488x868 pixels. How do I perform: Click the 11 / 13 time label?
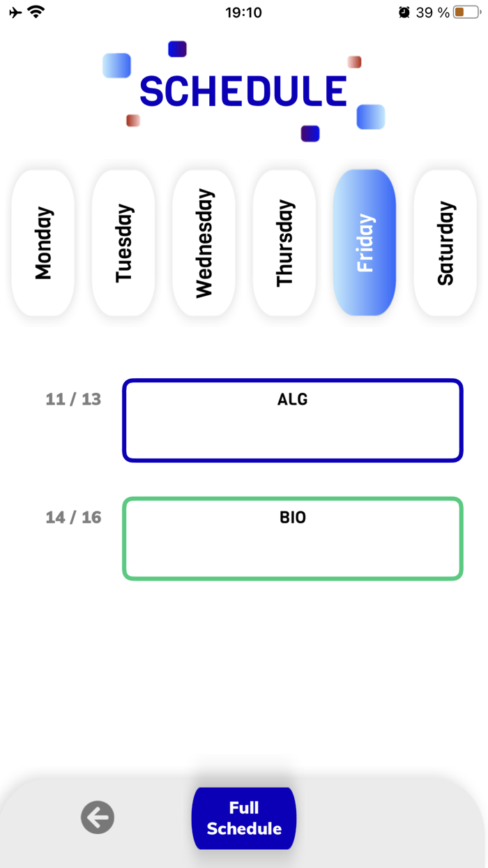[x=73, y=399]
